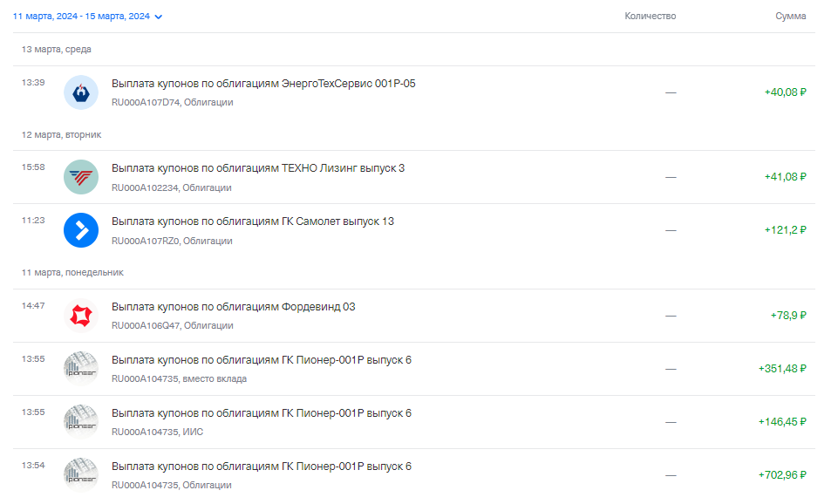Open the date range dropdown for March 2024
The width and height of the screenshot is (838, 504).
tap(87, 16)
